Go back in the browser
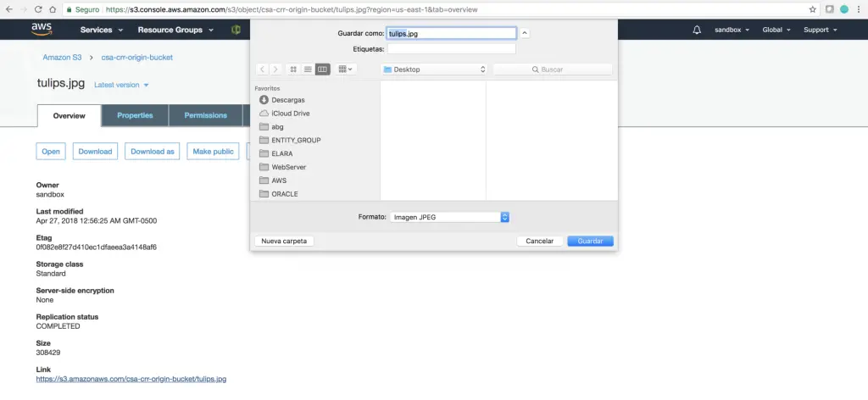 click(x=8, y=9)
